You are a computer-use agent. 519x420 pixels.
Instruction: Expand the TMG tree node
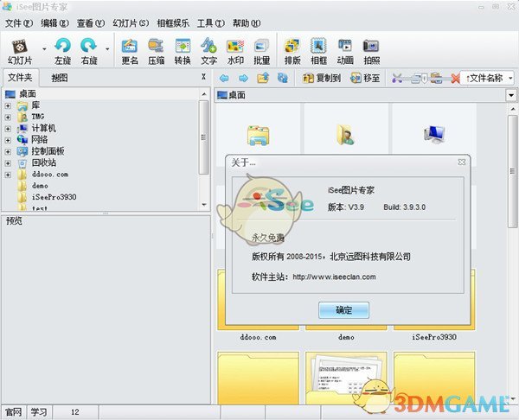click(x=8, y=117)
